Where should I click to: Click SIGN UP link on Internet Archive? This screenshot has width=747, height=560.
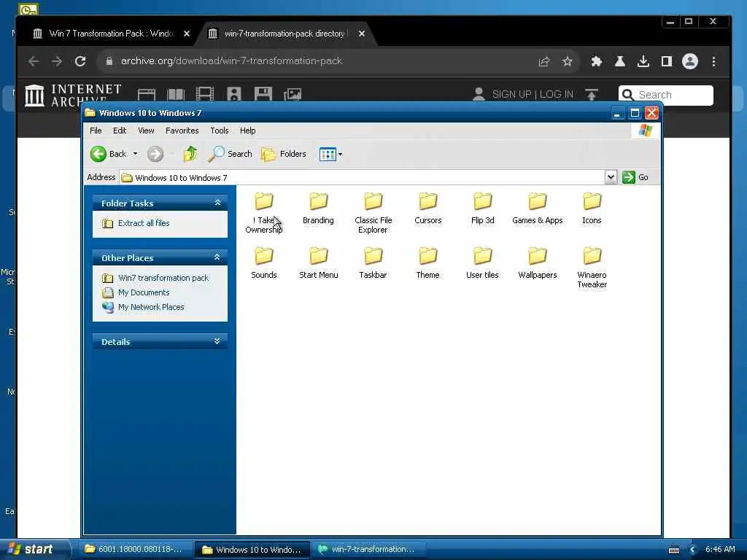coord(511,94)
